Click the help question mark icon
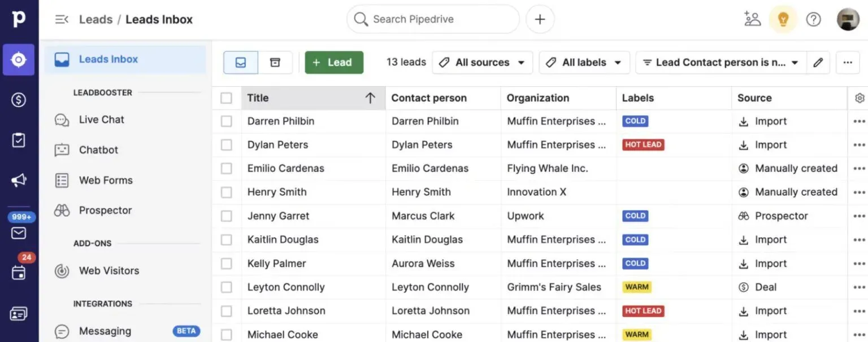Image resolution: width=868 pixels, height=342 pixels. [x=813, y=19]
